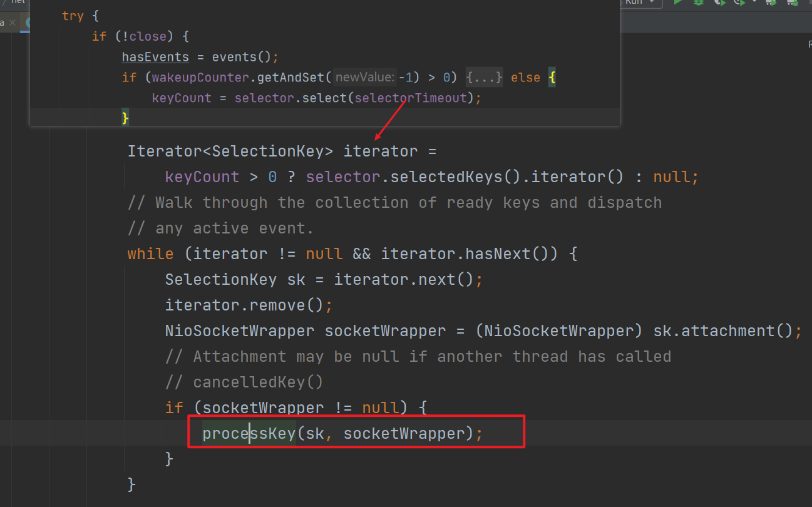This screenshot has width=812, height=507.
Task: Click the newValue: parameter hint
Action: click(365, 78)
